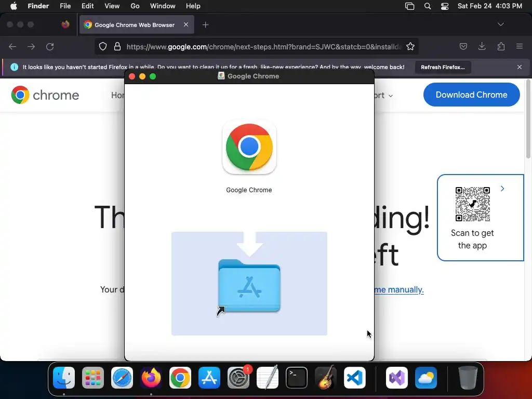
Task: Click Refresh Firefox button
Action: pyautogui.click(x=443, y=67)
